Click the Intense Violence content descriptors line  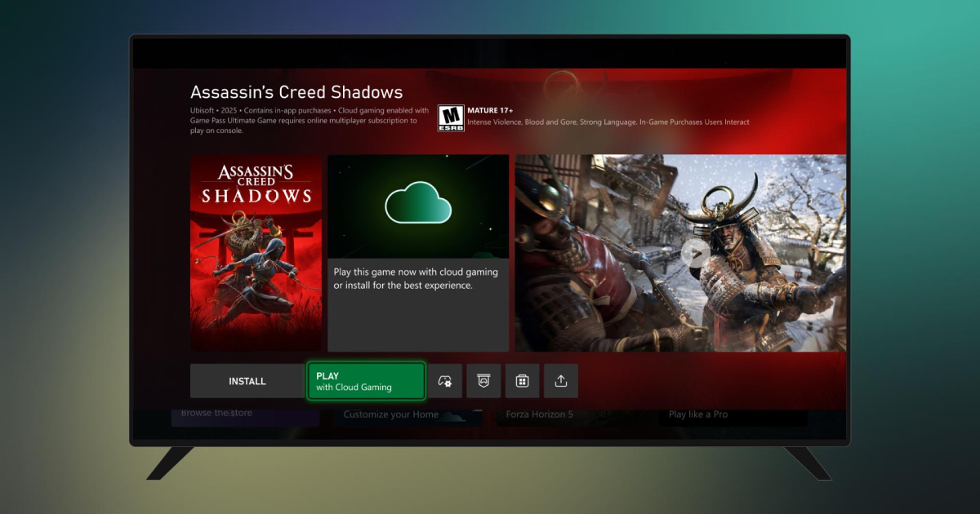coord(608,122)
